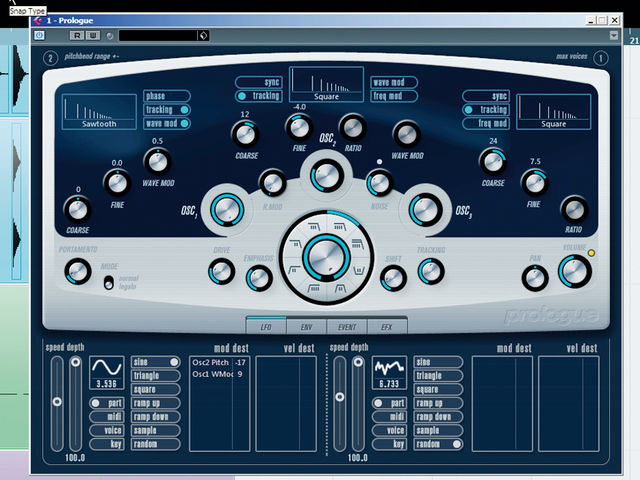The image size is (640, 480).
Task: Open the preset selector arrow in toolbar
Action: (x=204, y=36)
